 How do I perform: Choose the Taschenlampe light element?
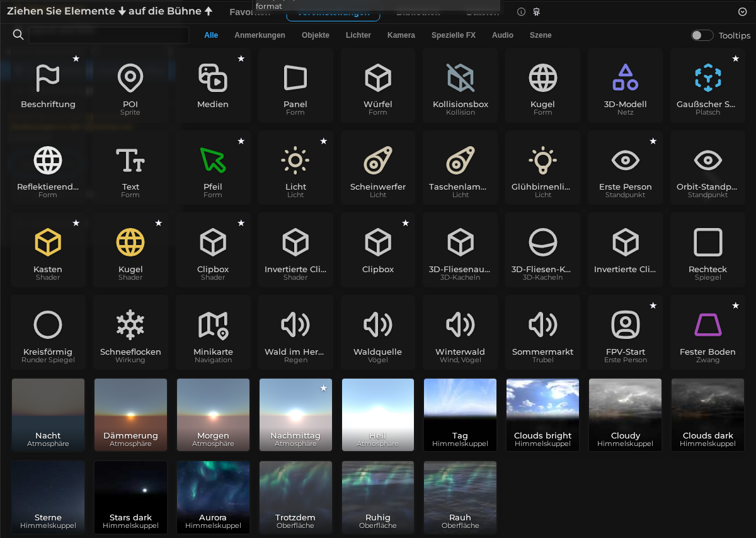461,168
